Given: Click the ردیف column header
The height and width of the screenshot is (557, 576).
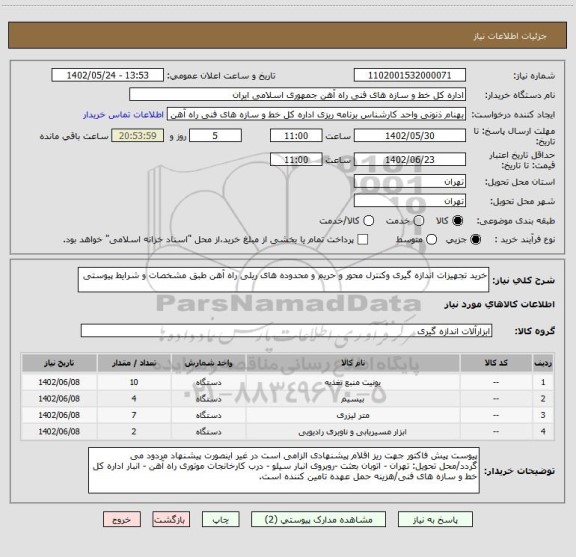Looking at the screenshot, I should point(543,363).
